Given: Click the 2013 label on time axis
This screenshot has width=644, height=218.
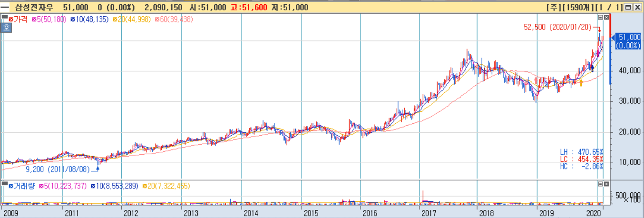Looking at the screenshot, I should (x=190, y=213).
